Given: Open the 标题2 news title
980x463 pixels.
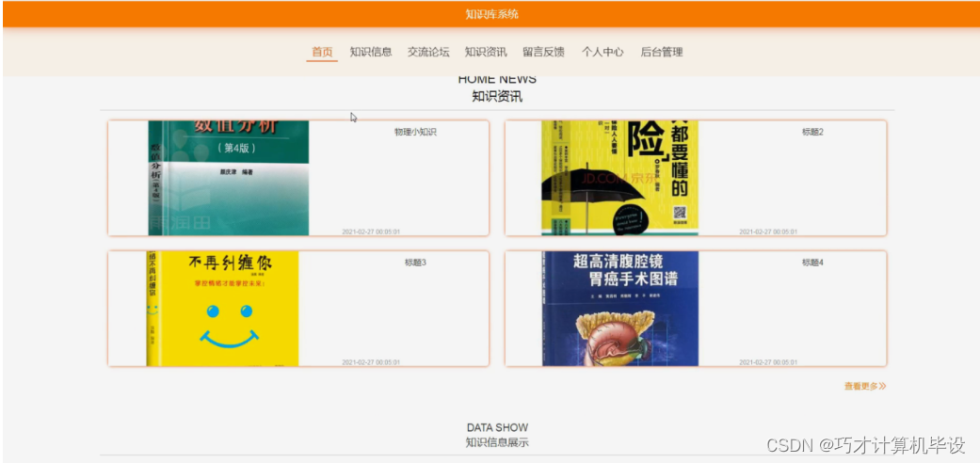Looking at the screenshot, I should (812, 132).
